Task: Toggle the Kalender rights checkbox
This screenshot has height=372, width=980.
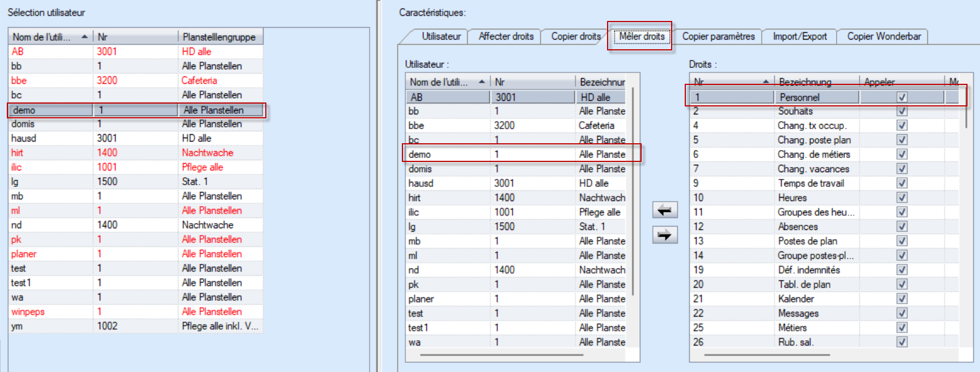Action: coord(902,299)
